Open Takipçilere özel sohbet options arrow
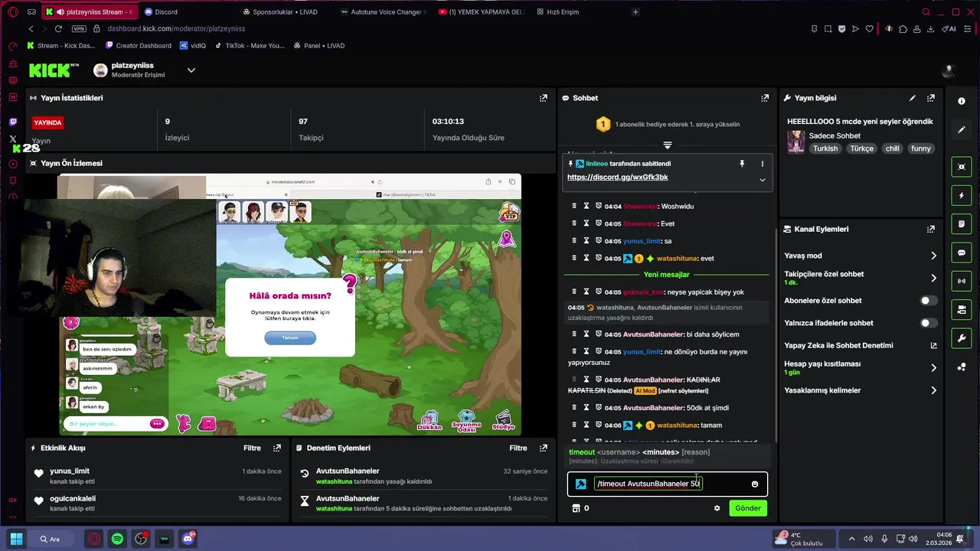Screen dimensions: 980x551 pos(933,278)
